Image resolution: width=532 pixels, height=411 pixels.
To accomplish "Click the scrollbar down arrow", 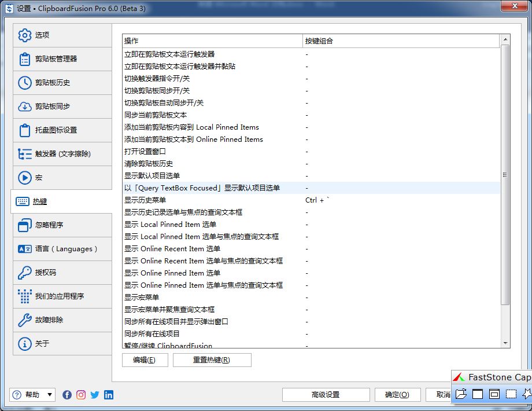I will (x=505, y=343).
